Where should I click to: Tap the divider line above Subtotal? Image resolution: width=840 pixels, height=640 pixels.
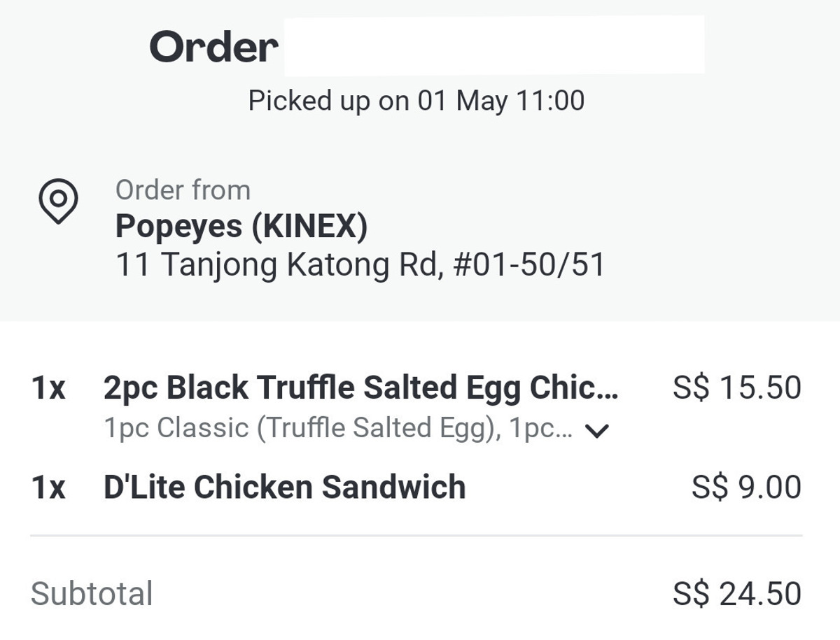point(416,536)
